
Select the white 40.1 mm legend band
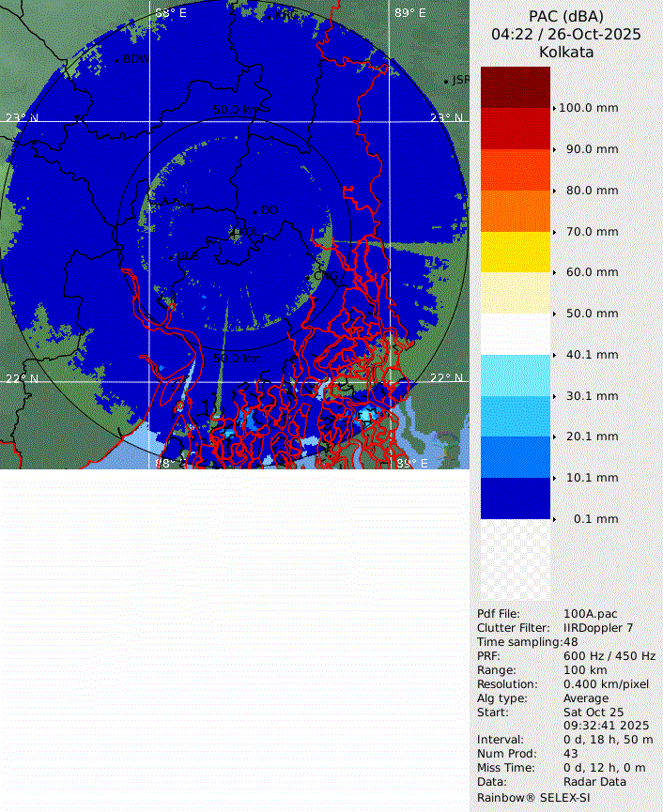[x=515, y=334]
